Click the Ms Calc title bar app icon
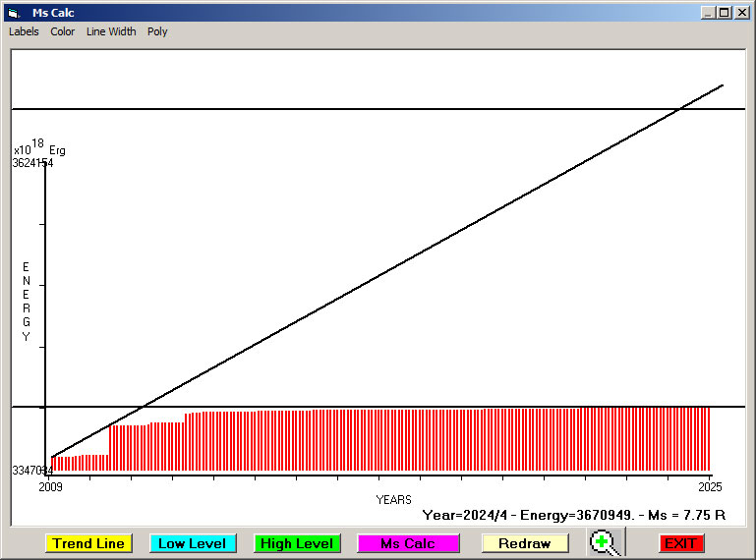 12,13
